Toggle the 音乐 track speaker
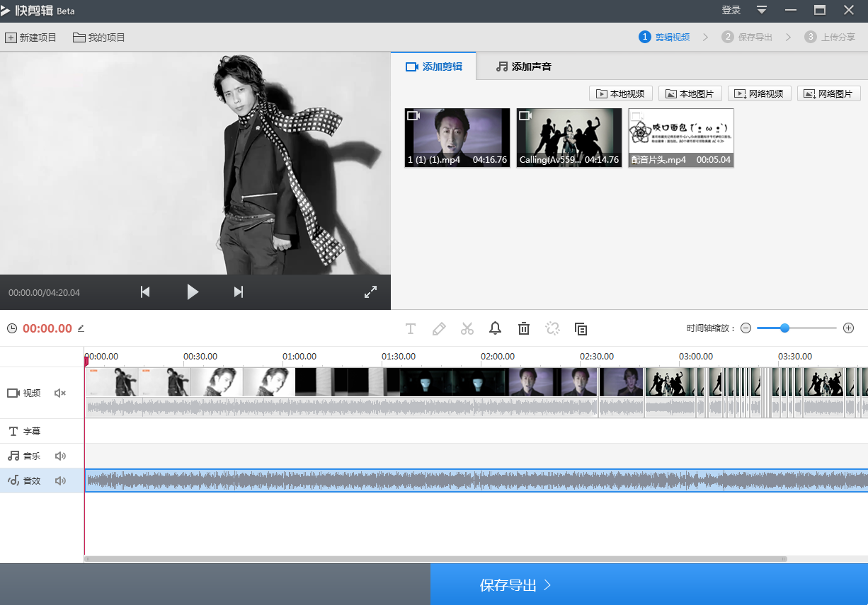 [60, 456]
